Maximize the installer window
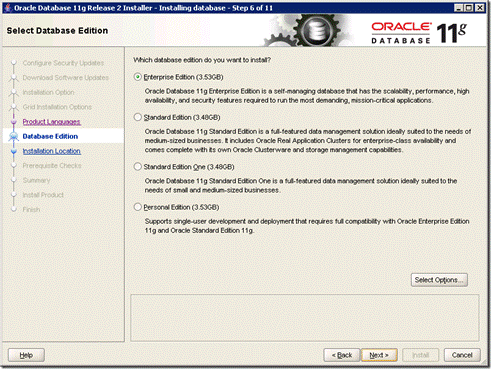Image resolution: width=491 pixels, height=369 pixels. pyautogui.click(x=469, y=8)
